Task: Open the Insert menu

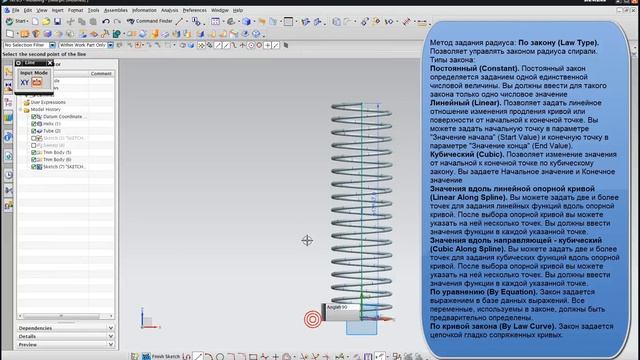Action: point(58,10)
